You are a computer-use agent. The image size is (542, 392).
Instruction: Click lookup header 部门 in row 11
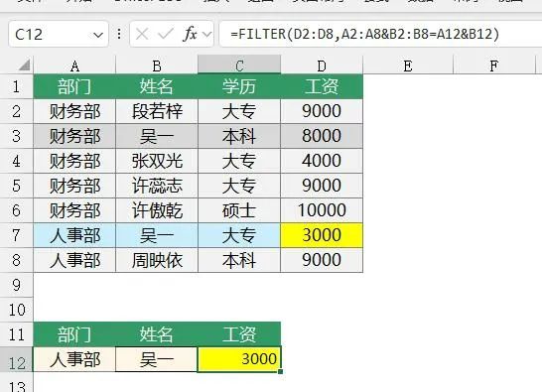click(x=74, y=334)
